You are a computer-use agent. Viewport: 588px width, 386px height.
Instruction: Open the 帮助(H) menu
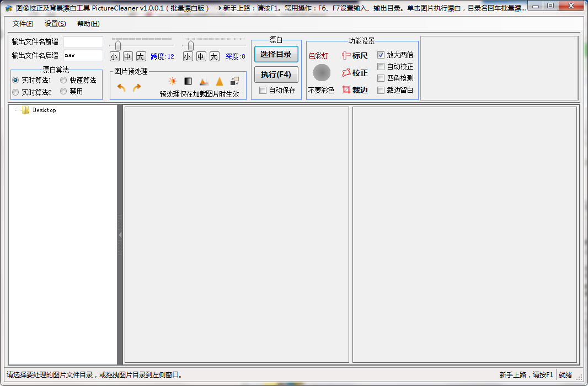[x=88, y=24]
